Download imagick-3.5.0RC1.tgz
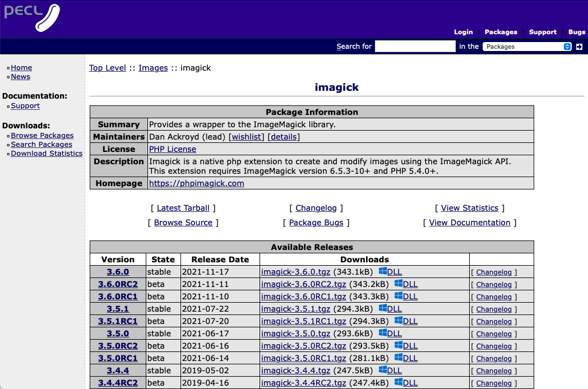 tap(303, 358)
